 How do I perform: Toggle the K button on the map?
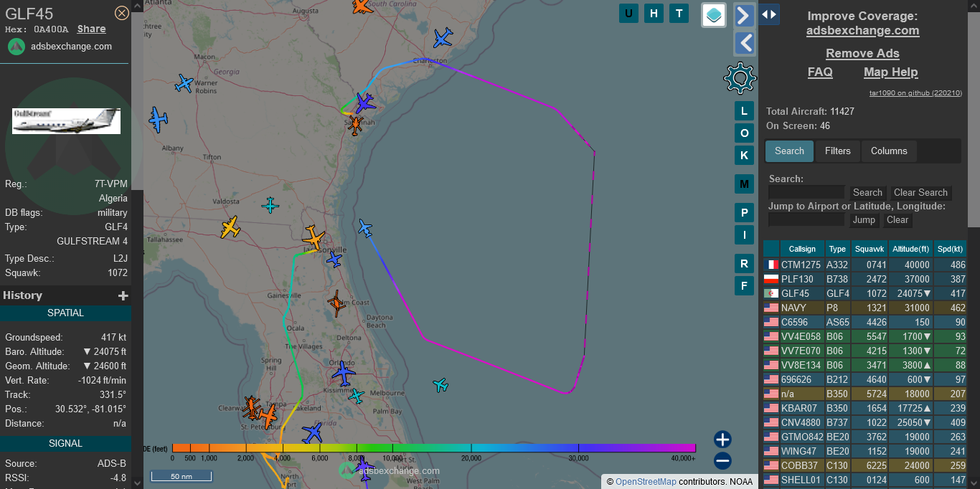pyautogui.click(x=744, y=156)
